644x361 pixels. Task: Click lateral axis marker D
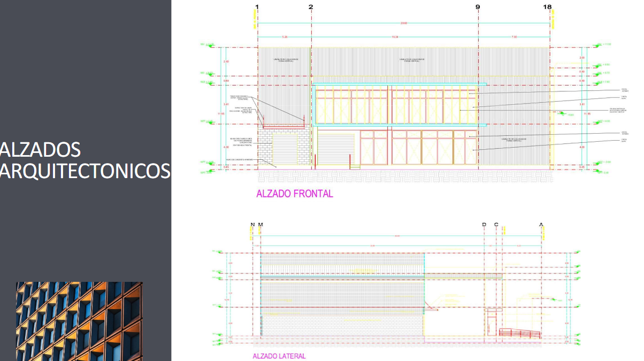point(484,225)
